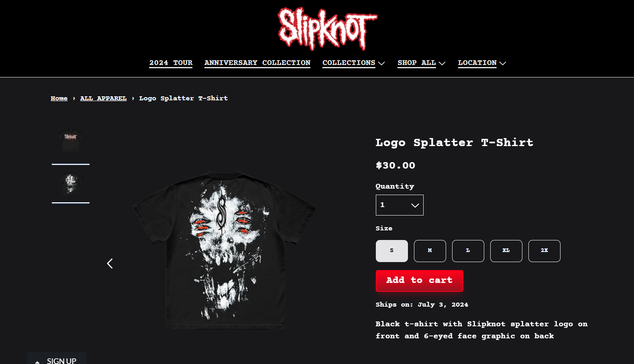Choose size 2X

point(544,251)
